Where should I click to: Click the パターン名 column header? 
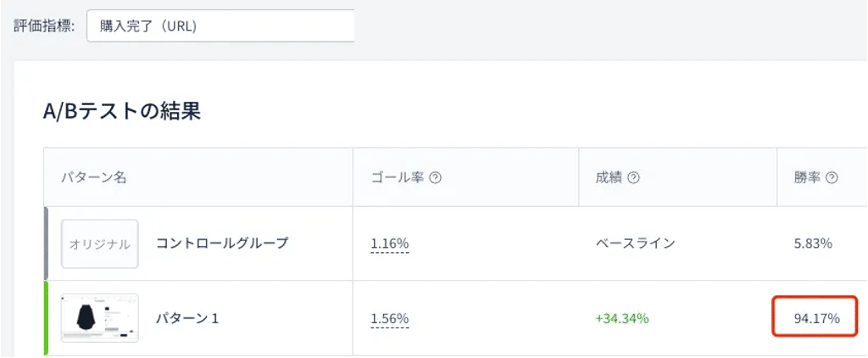tap(93, 178)
